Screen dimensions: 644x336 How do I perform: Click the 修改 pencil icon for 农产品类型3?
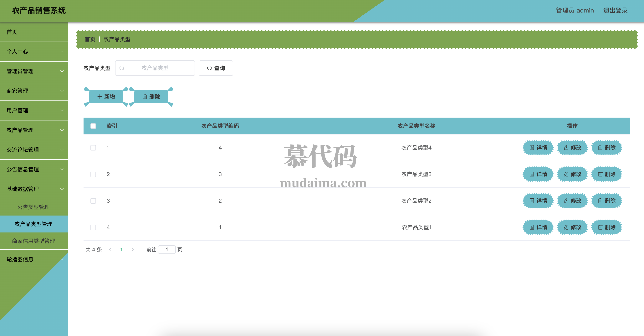pyautogui.click(x=566, y=174)
